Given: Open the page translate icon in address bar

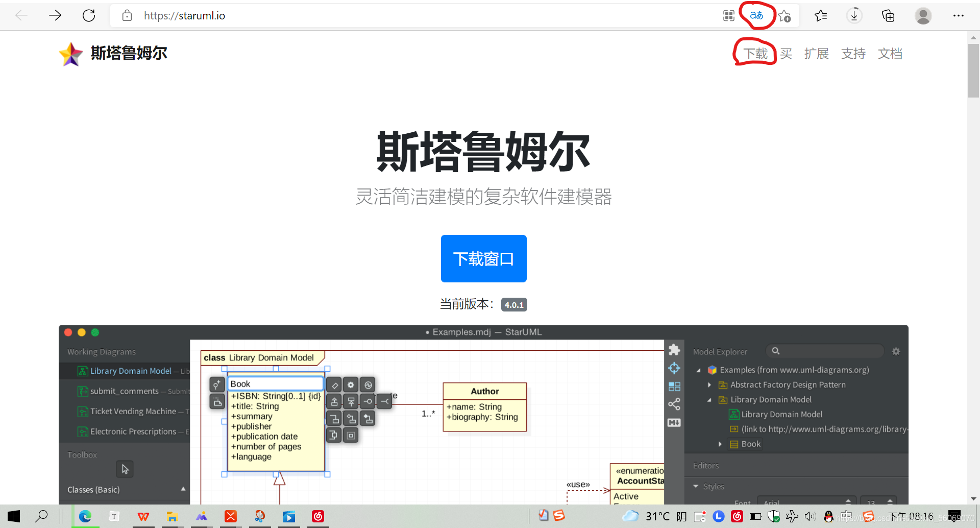Looking at the screenshot, I should 756,16.
